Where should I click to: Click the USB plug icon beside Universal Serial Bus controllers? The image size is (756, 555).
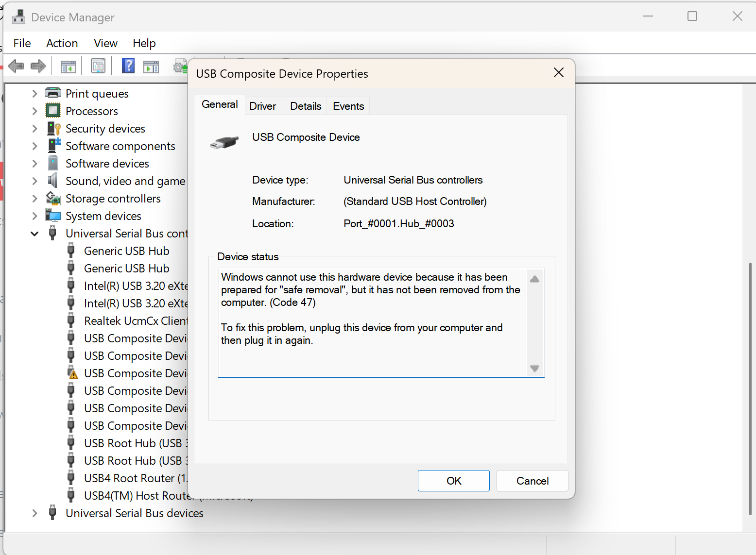52,233
